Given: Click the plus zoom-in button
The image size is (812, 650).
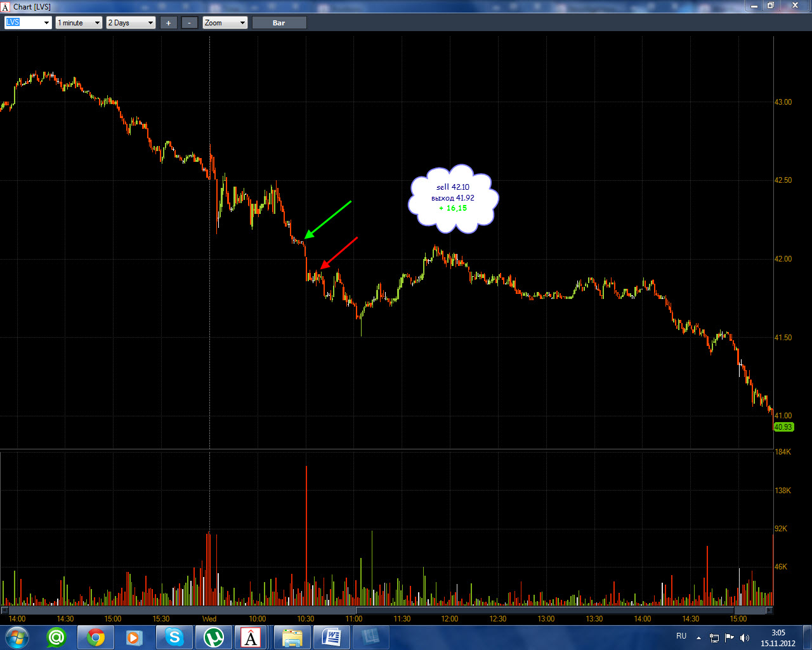Looking at the screenshot, I should (168, 23).
